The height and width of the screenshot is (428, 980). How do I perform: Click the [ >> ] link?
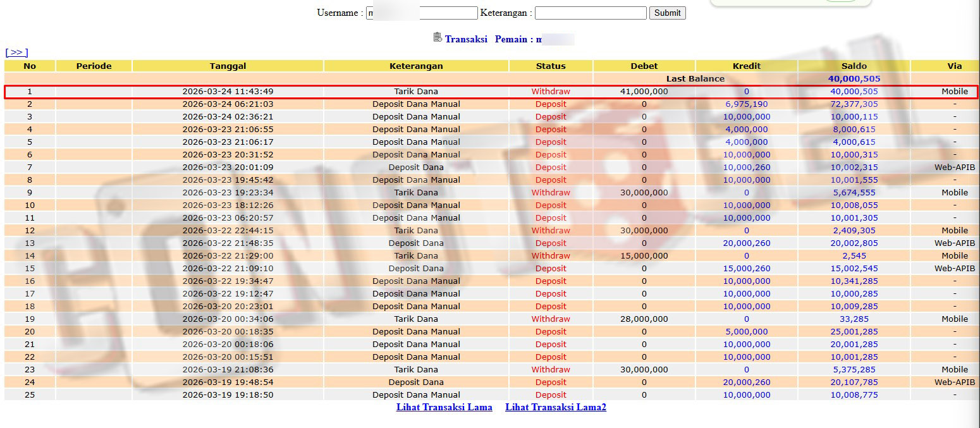[16, 52]
